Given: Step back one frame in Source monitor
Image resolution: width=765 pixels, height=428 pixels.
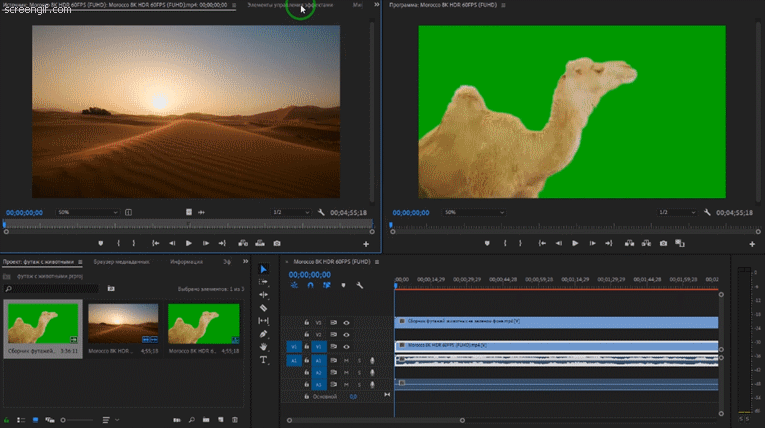Looking at the screenshot, I should (x=172, y=243).
